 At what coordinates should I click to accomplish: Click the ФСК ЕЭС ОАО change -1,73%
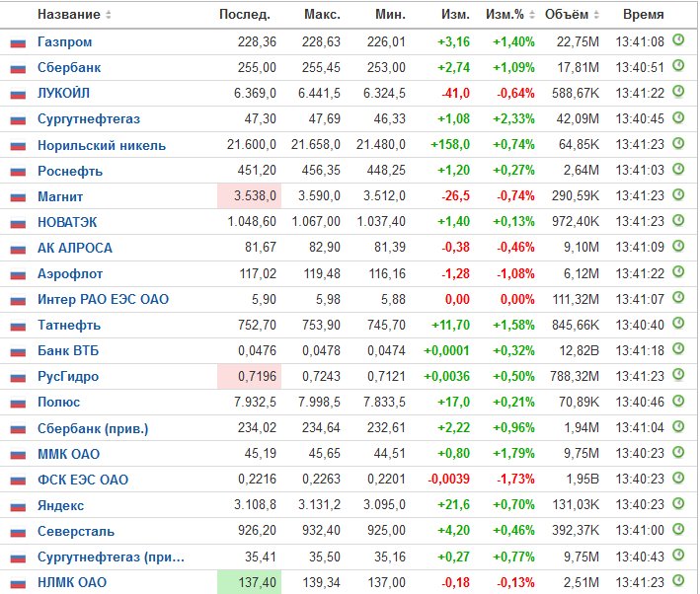tap(515, 480)
